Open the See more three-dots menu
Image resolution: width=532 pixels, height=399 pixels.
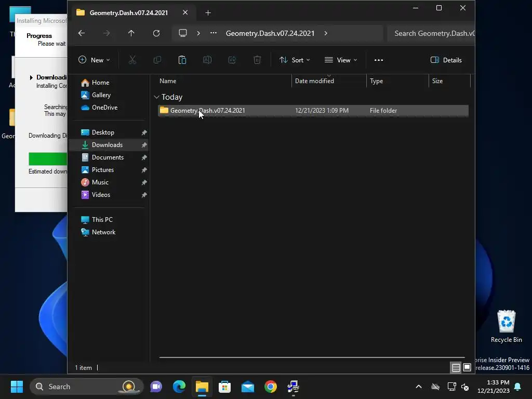tap(379, 60)
